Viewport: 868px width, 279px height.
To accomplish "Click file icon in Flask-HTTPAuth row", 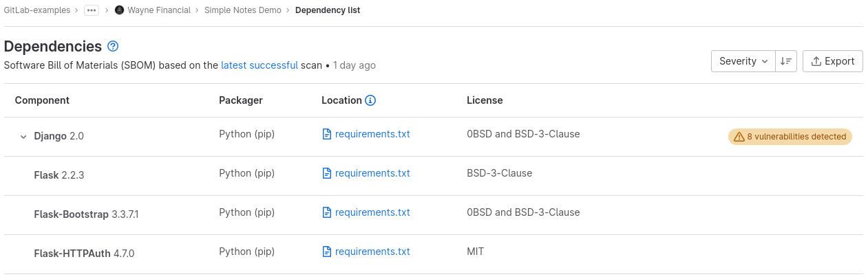I will (327, 252).
